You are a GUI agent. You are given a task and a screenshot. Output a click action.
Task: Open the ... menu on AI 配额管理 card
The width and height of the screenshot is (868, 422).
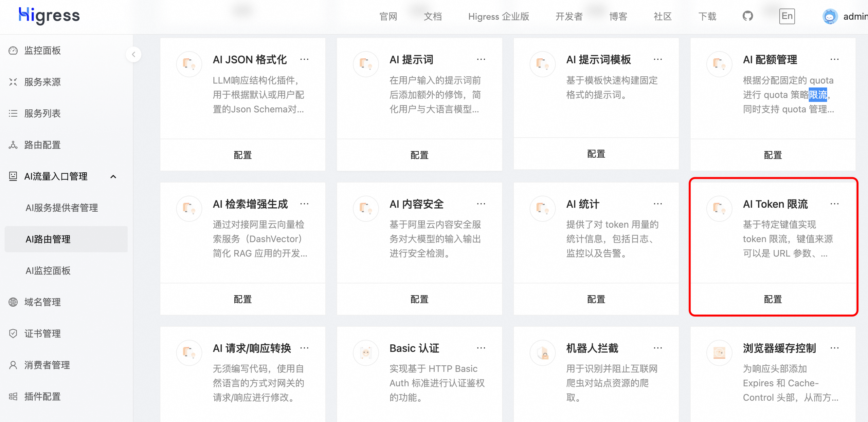click(835, 59)
